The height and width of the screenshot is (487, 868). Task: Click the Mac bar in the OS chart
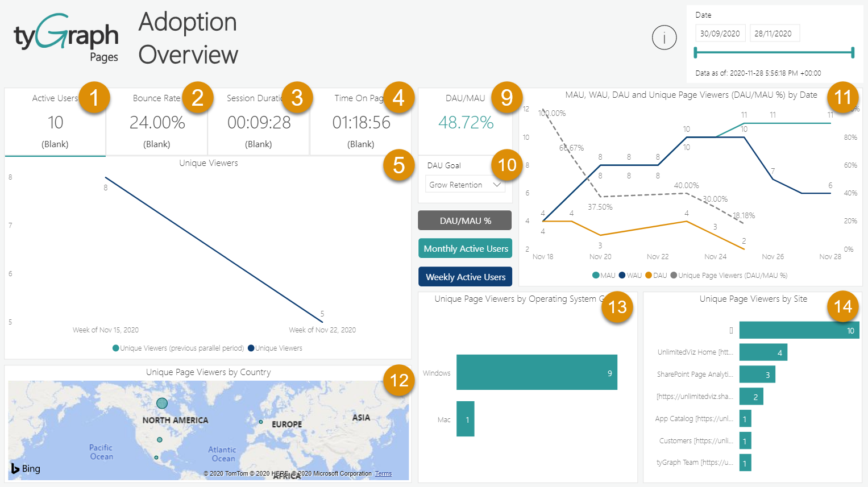pyautogui.click(x=465, y=419)
